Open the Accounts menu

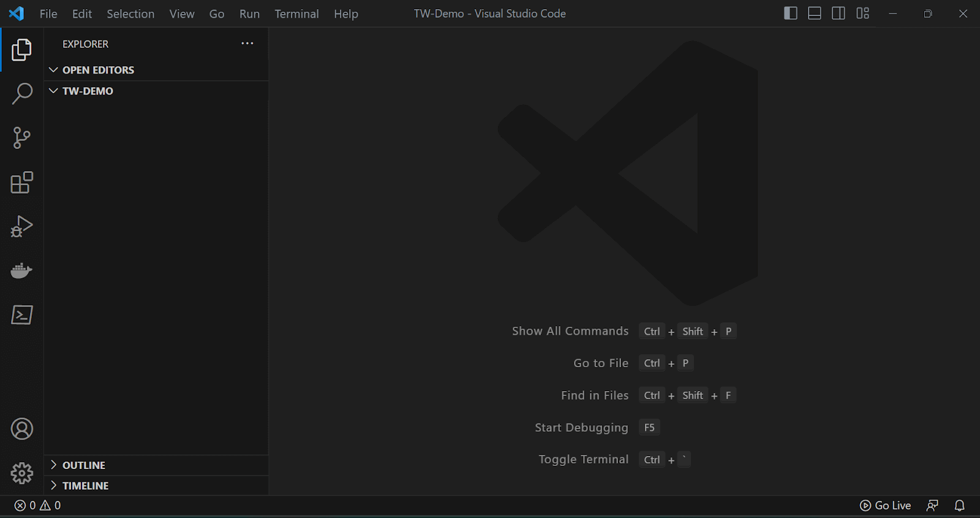[x=21, y=429]
